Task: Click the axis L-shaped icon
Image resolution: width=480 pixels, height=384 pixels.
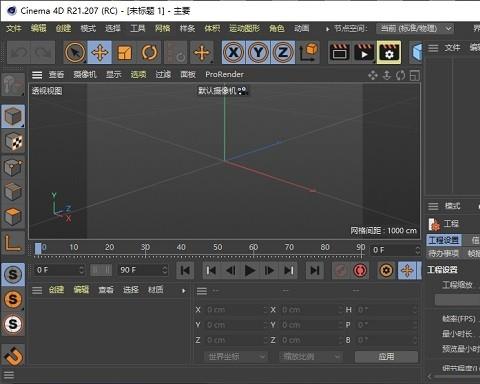Action: [13, 242]
